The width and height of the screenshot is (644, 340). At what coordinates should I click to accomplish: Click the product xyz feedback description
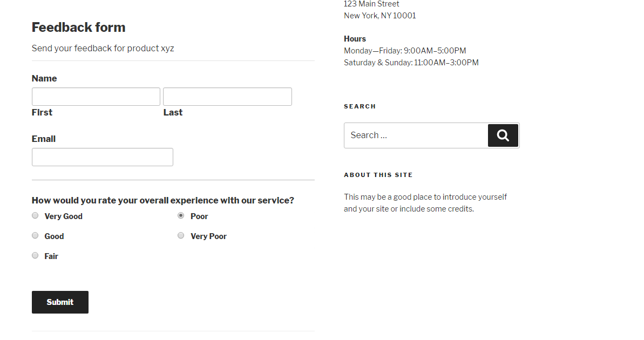103,48
